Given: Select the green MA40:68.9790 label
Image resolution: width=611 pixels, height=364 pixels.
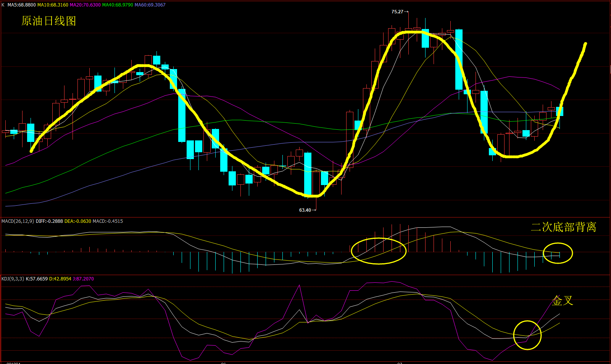Looking at the screenshot, I should [118, 5].
